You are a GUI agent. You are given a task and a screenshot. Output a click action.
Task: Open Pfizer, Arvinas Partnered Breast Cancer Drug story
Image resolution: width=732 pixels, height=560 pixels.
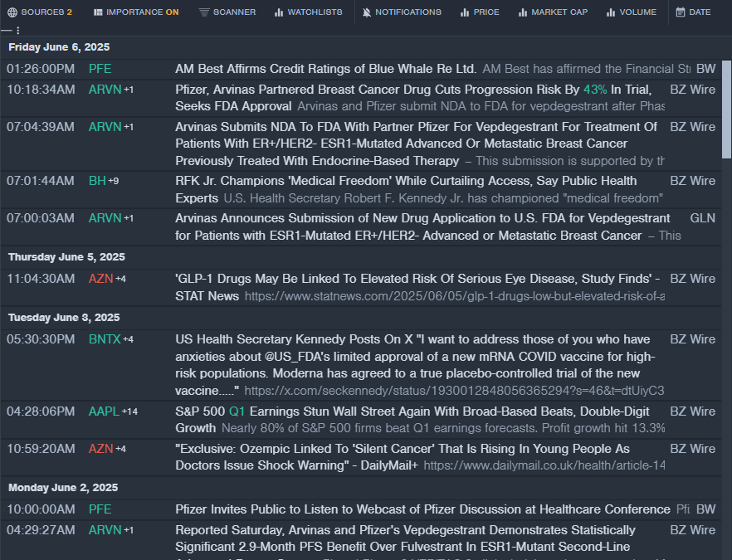(413, 98)
